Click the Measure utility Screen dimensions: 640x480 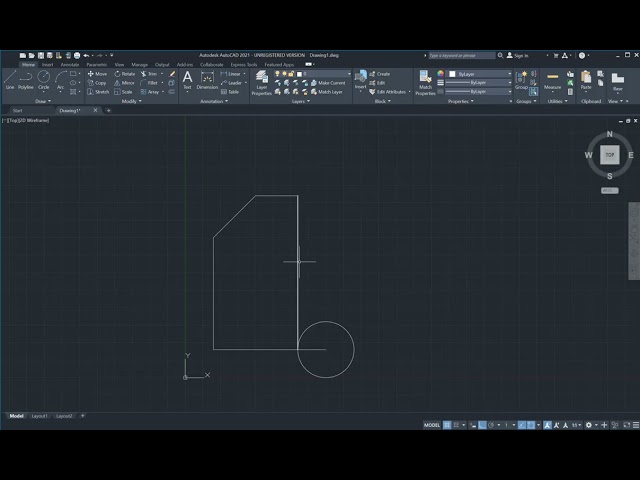pyautogui.click(x=552, y=80)
